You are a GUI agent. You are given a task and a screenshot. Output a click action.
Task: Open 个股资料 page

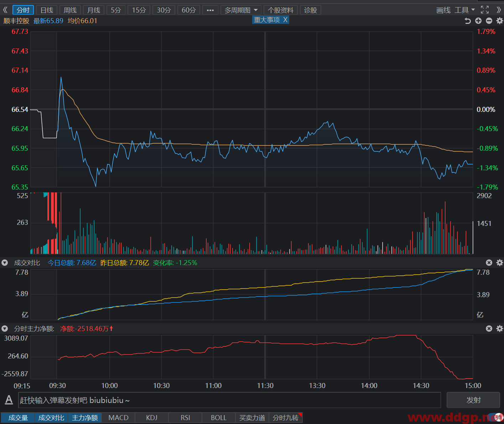tap(281, 10)
